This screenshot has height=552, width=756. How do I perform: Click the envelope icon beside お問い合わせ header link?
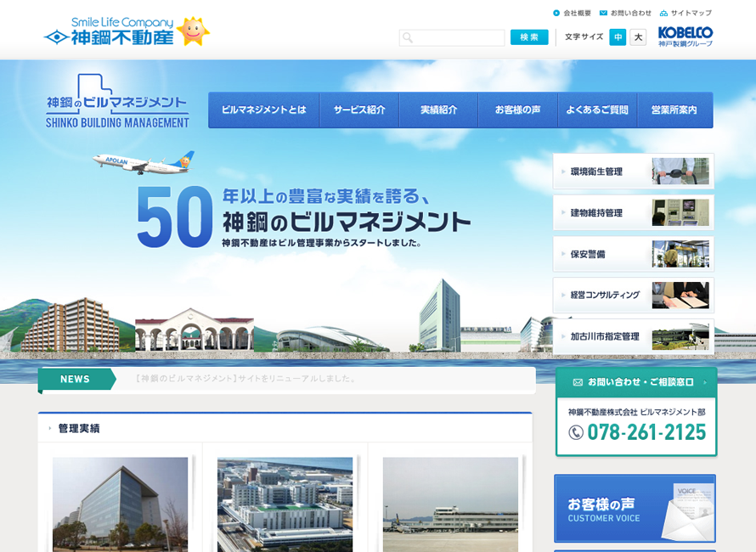(603, 13)
